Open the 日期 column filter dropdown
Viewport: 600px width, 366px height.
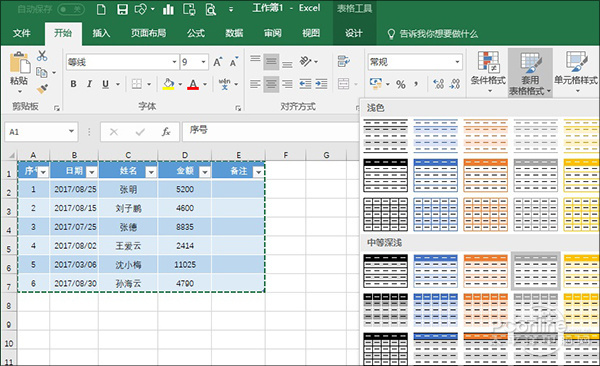[x=91, y=172]
